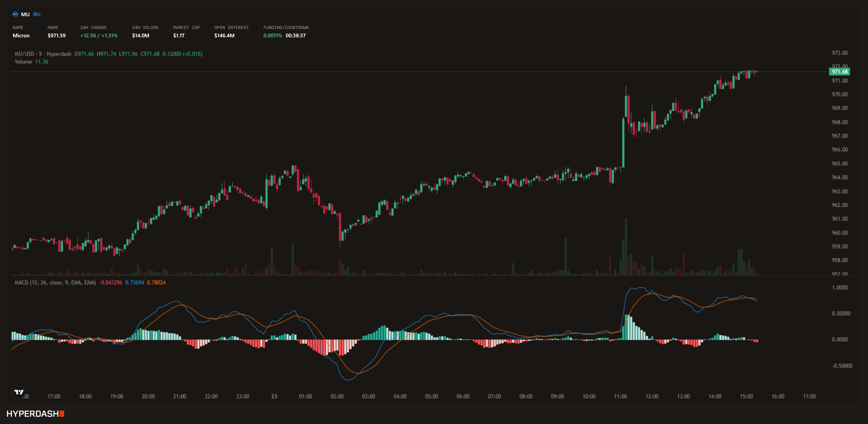This screenshot has height=424, width=868.
Task: Click the 960.00 price axis label
Action: pos(840,233)
